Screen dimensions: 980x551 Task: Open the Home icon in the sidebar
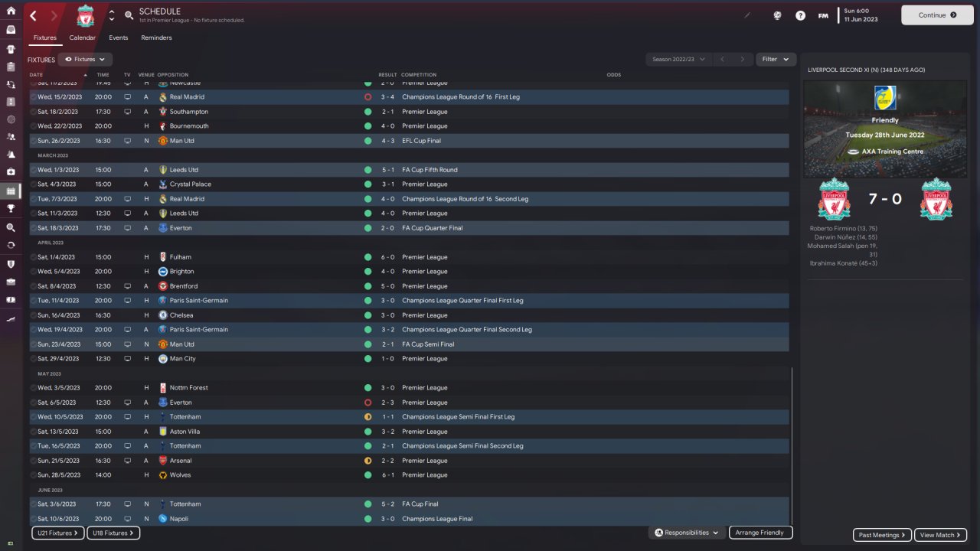(11, 11)
